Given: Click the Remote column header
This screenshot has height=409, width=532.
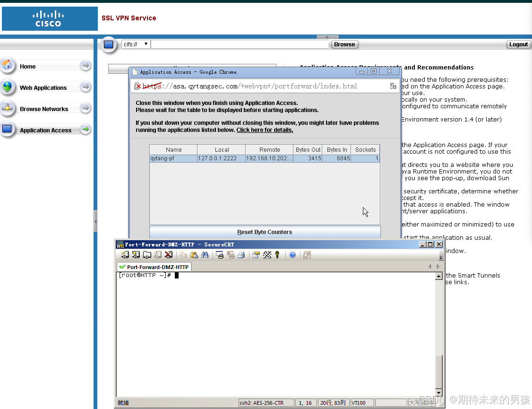Looking at the screenshot, I should (x=269, y=150).
